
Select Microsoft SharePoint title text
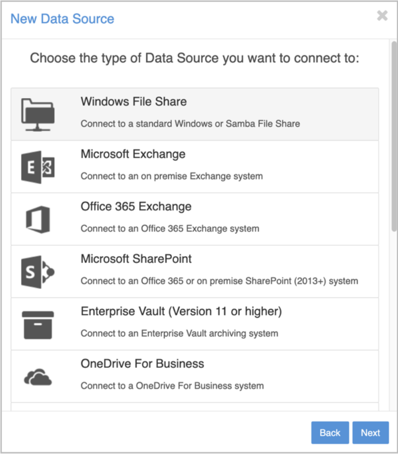tap(136, 259)
